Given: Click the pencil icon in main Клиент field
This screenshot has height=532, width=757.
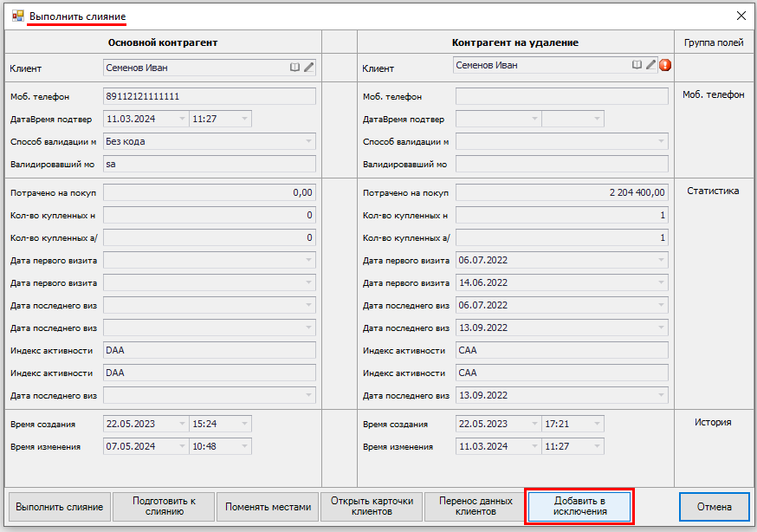Looking at the screenshot, I should pos(308,67).
